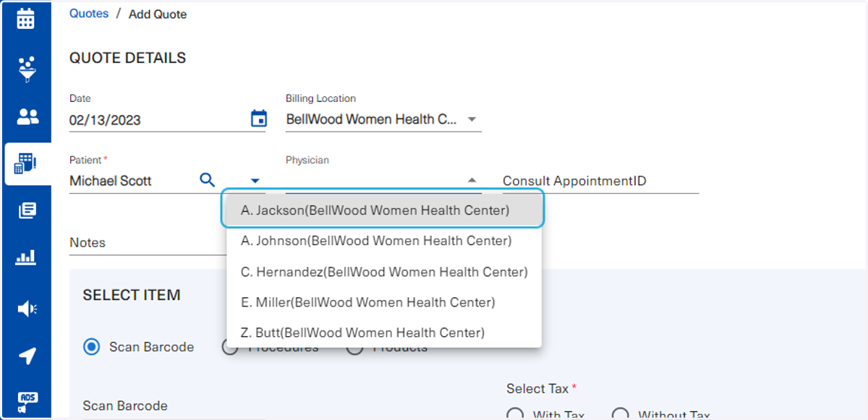The width and height of the screenshot is (868, 420).
Task: Choose the With Tax radio option
Action: [x=515, y=415]
